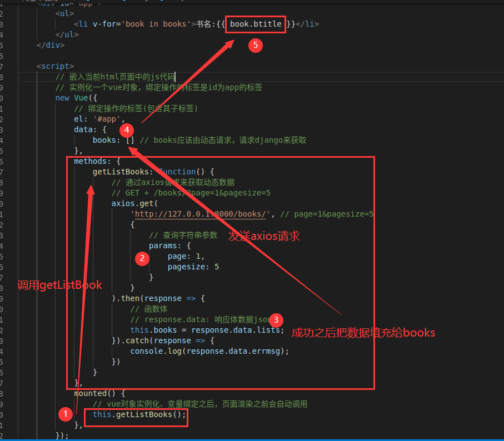The height and width of the screenshot is (441, 504).
Task: Click the '}).catch(response => {' line
Action: click(x=163, y=341)
